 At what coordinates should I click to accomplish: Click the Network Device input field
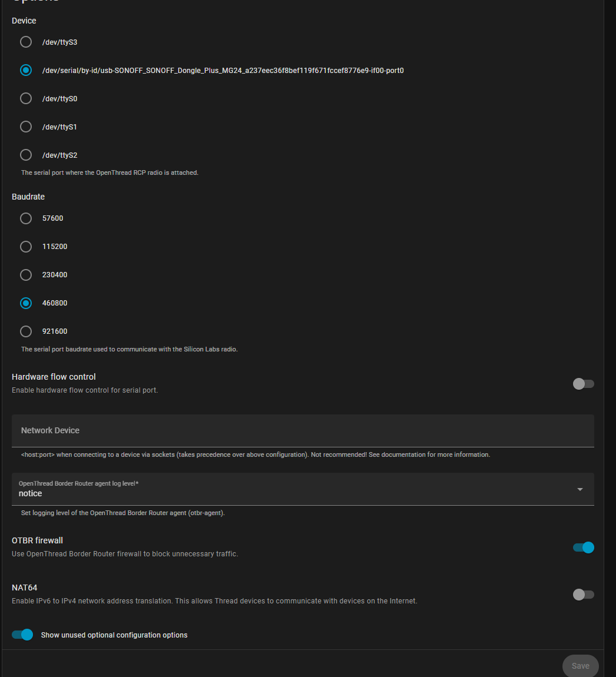pos(302,430)
